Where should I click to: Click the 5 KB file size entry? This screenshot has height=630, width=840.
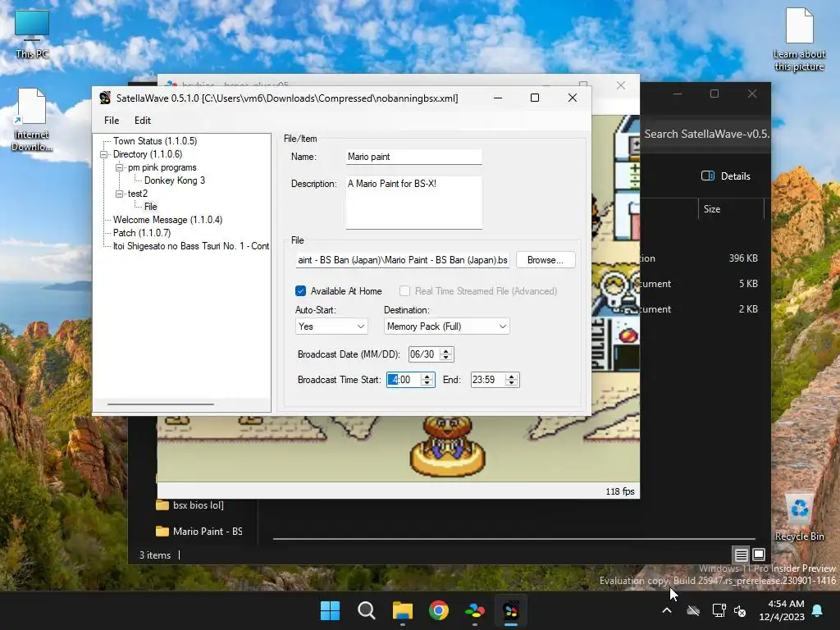point(748,284)
